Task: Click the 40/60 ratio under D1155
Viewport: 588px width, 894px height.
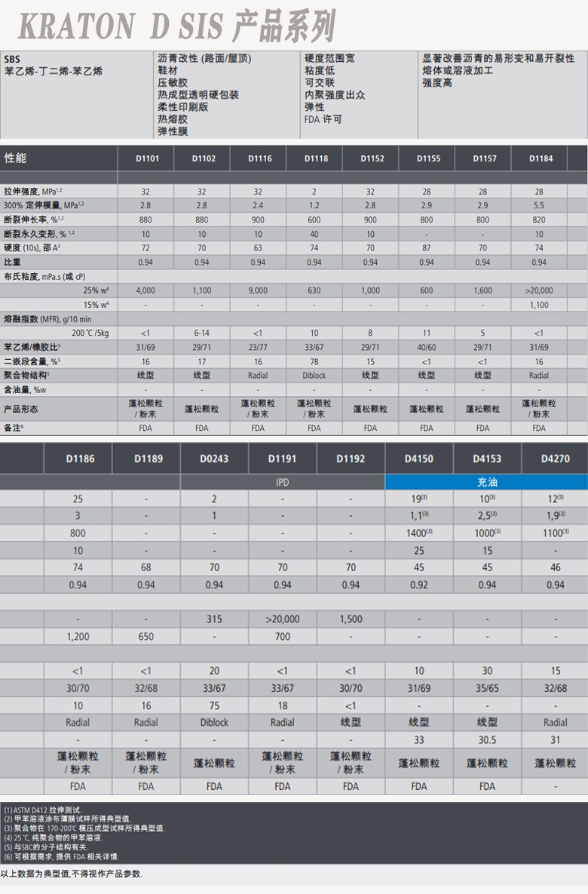Action: (x=426, y=346)
